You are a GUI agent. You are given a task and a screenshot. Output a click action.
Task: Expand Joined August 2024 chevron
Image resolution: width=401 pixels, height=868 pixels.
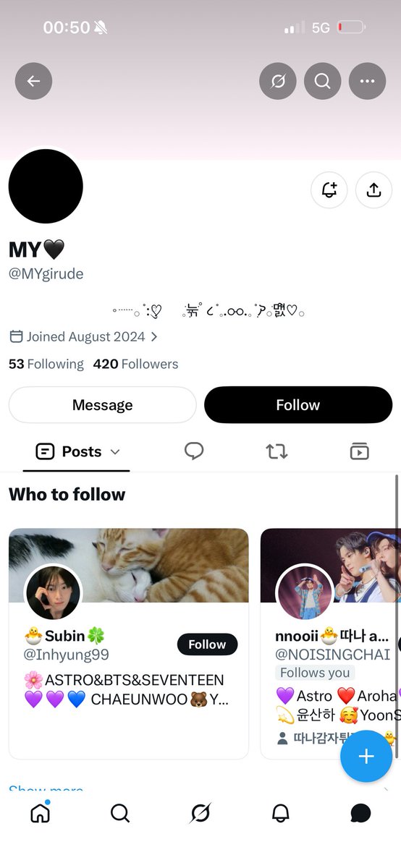click(154, 337)
